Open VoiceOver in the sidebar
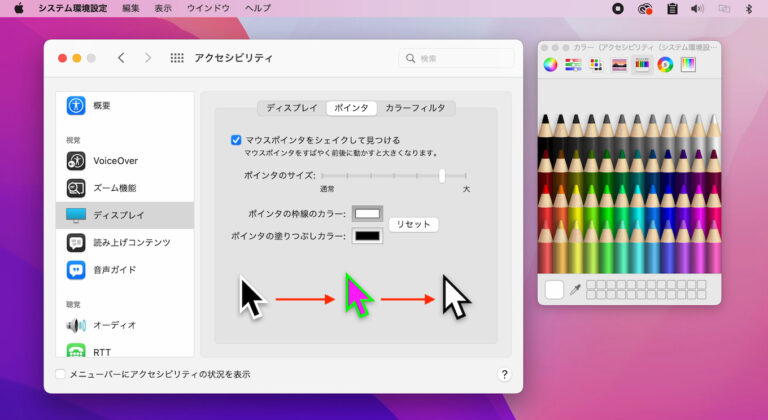This screenshot has height=420, width=768. click(115, 160)
